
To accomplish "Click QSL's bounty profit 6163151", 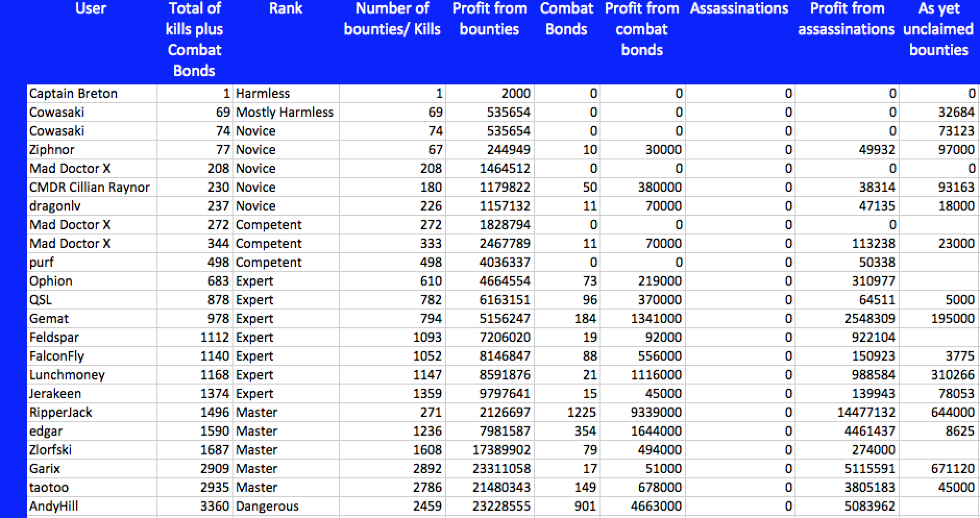I will [490, 300].
